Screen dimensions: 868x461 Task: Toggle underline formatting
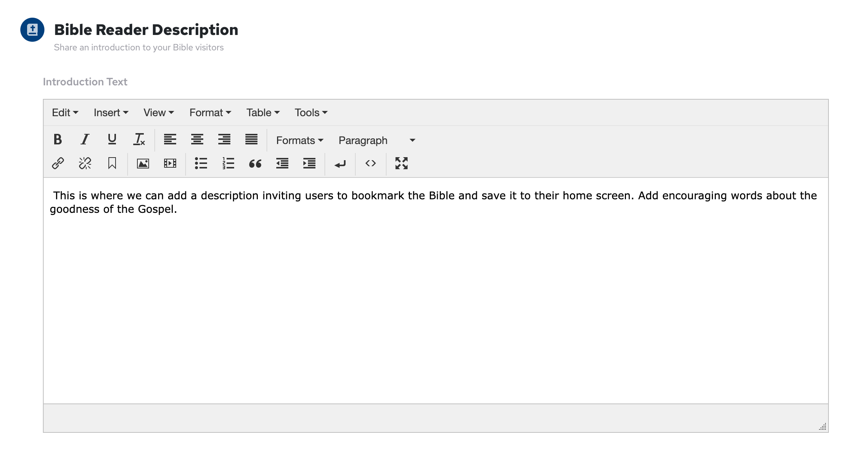(112, 140)
